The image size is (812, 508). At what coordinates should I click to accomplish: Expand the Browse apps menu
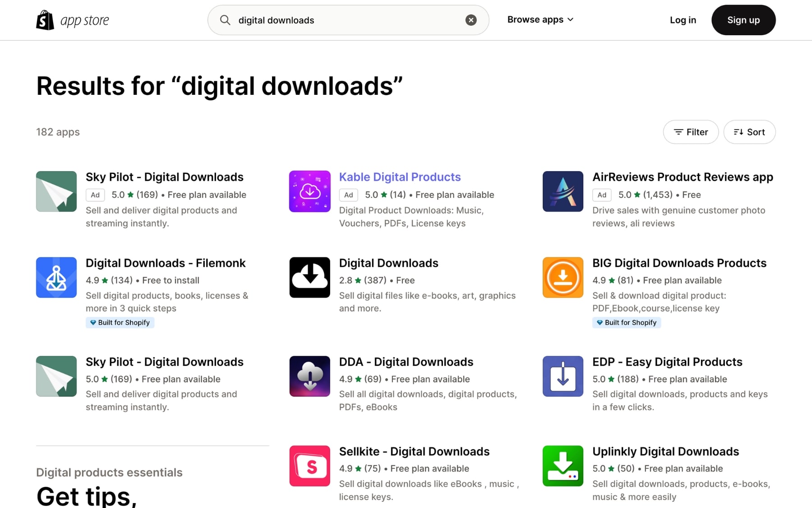(x=540, y=20)
